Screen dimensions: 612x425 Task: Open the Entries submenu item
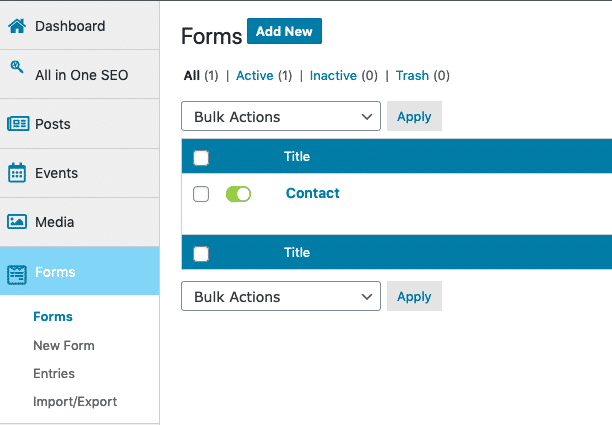tap(54, 373)
